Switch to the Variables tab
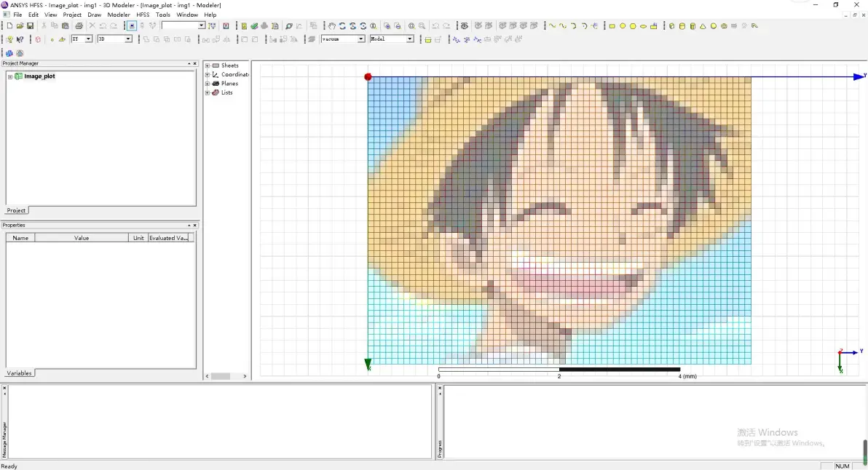The height and width of the screenshot is (470, 868). point(20,373)
